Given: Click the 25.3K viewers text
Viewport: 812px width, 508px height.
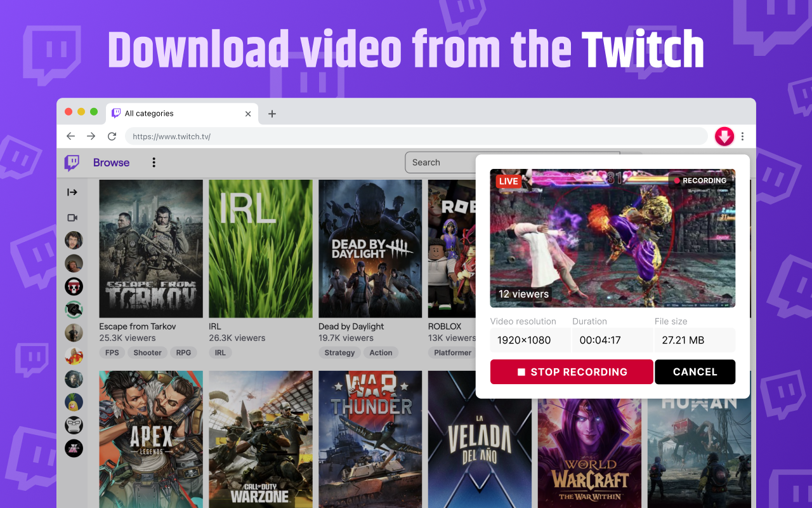Looking at the screenshot, I should (128, 338).
